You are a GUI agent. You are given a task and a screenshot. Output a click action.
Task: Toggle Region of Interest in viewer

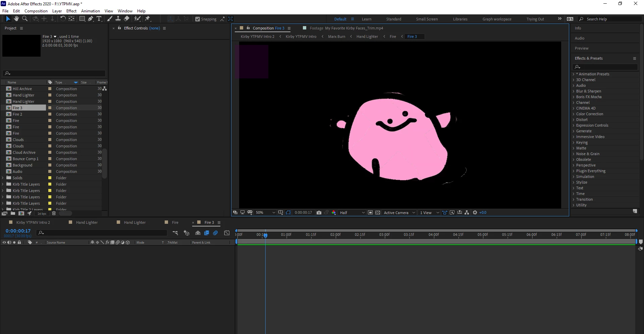coord(370,212)
